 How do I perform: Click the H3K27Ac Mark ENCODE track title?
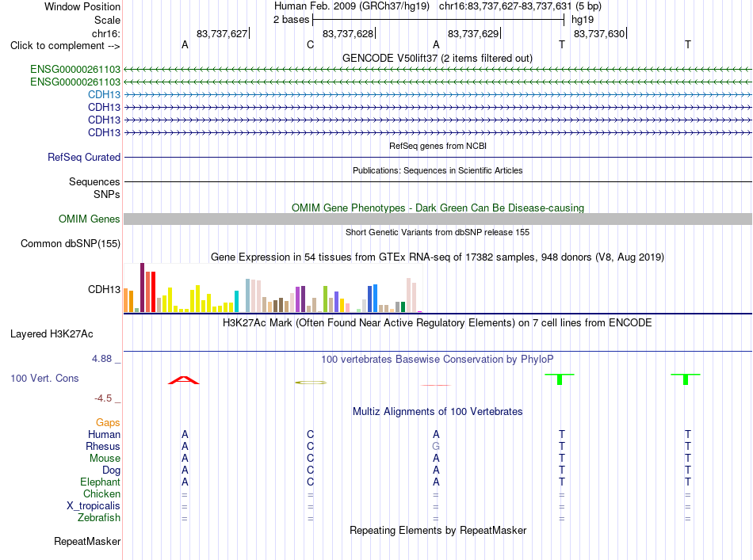point(438,322)
